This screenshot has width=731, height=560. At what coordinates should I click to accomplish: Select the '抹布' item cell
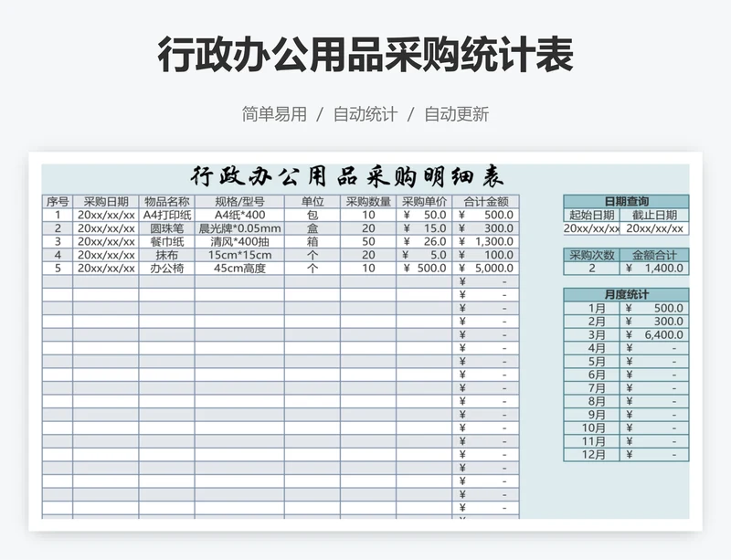167,255
